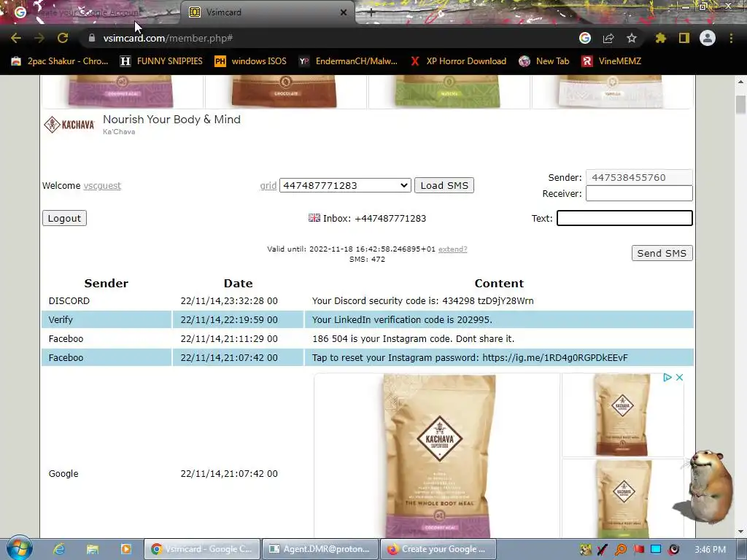Open a new browser tab

[x=371, y=12]
